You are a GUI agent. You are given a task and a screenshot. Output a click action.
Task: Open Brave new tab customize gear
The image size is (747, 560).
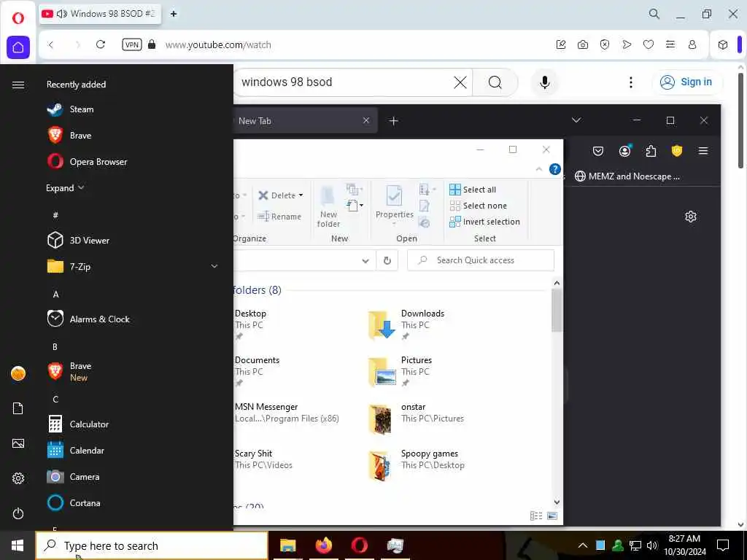[x=691, y=217]
